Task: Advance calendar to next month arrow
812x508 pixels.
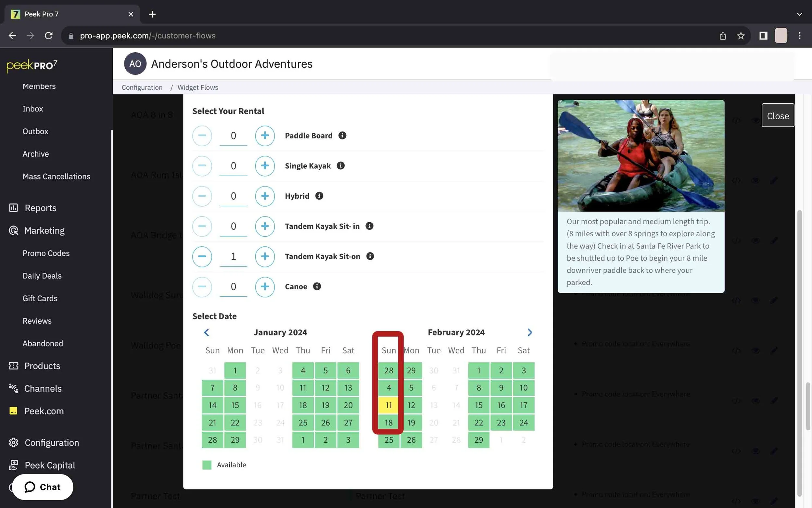Action: tap(529, 332)
